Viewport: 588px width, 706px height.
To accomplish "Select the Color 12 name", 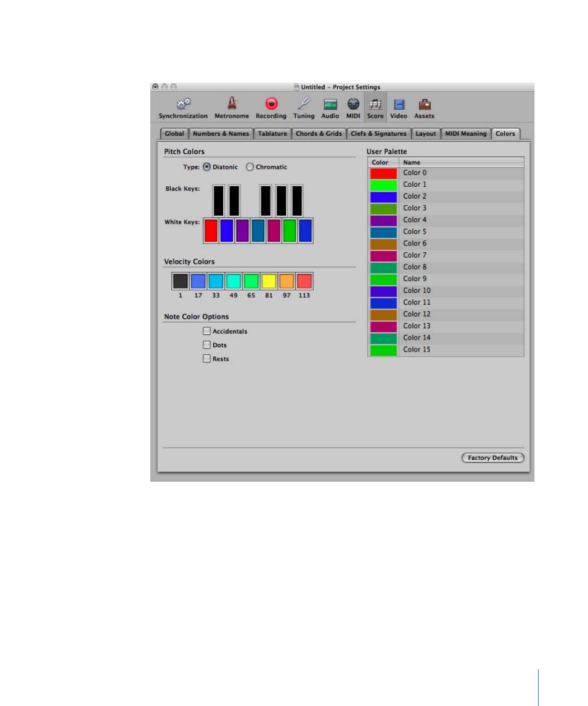I will [x=417, y=314].
